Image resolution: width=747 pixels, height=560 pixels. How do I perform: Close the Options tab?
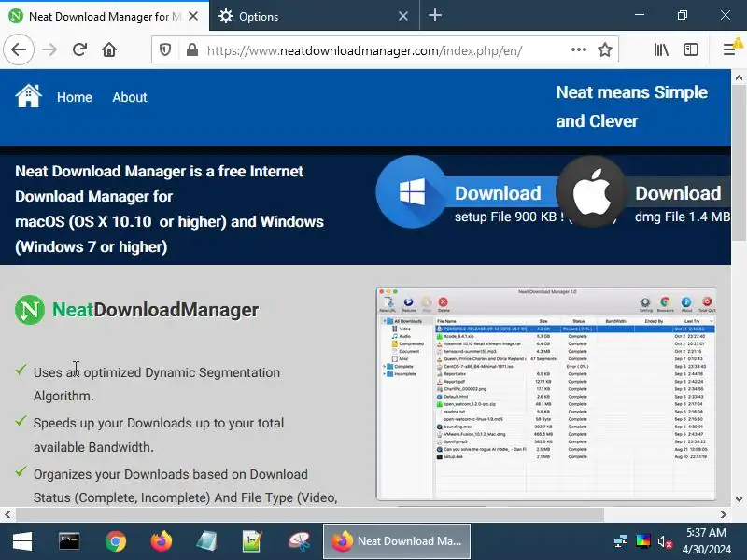(403, 16)
